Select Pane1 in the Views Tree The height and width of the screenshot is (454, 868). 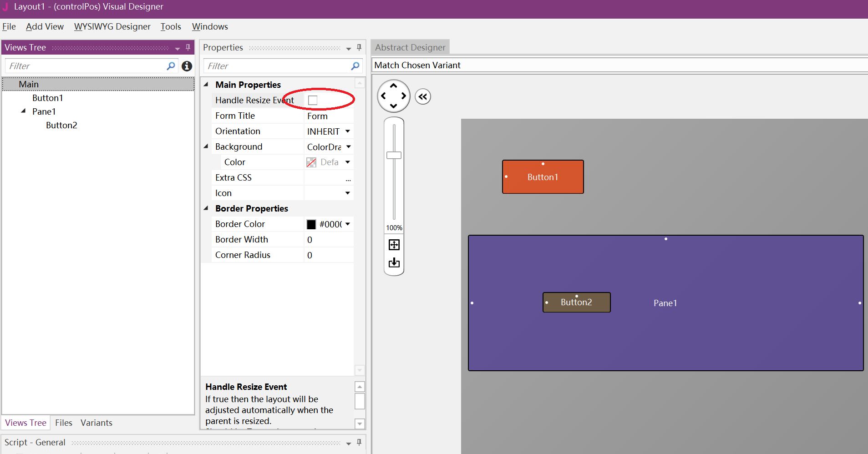(44, 111)
